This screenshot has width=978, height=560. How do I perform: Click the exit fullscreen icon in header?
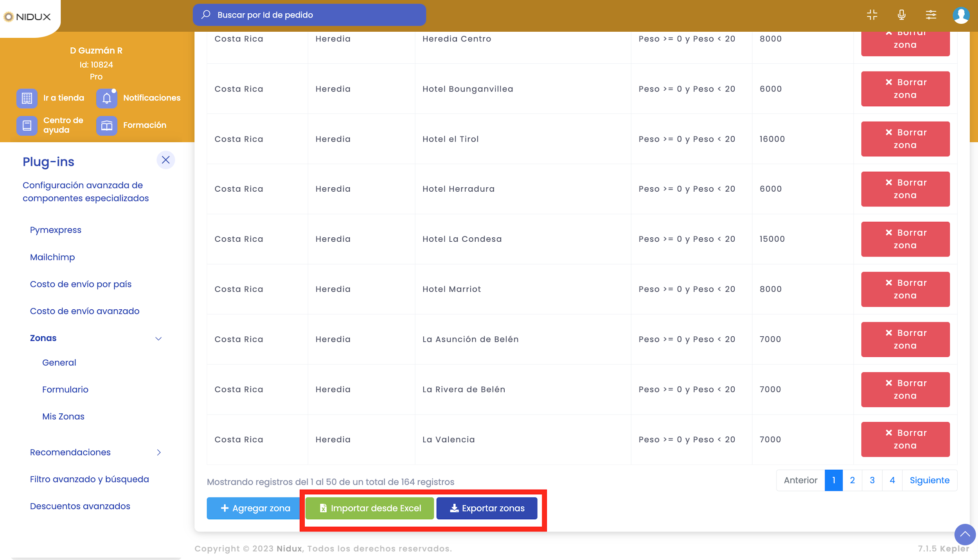tap(872, 15)
